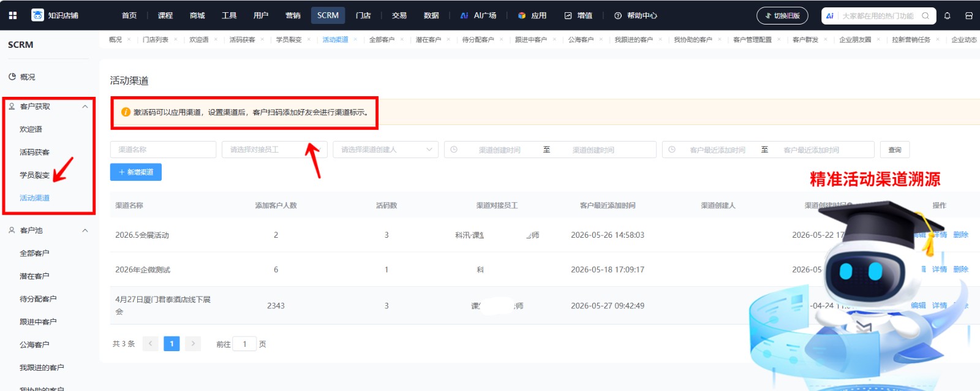Select page 1 in pagination

tap(171, 344)
